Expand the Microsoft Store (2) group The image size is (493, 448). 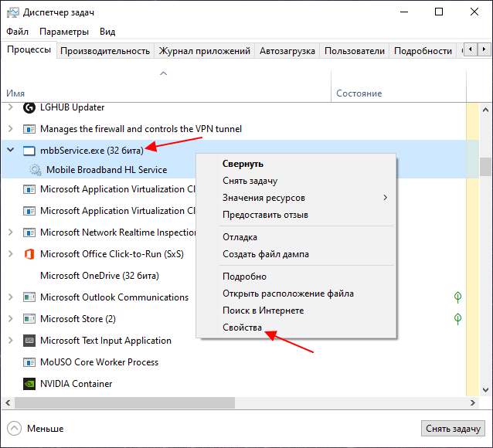pyautogui.click(x=10, y=319)
